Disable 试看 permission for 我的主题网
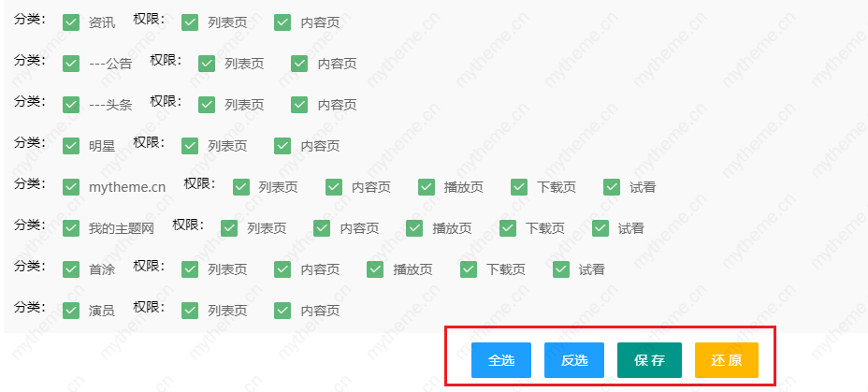The width and height of the screenshot is (868, 392). 600,228
